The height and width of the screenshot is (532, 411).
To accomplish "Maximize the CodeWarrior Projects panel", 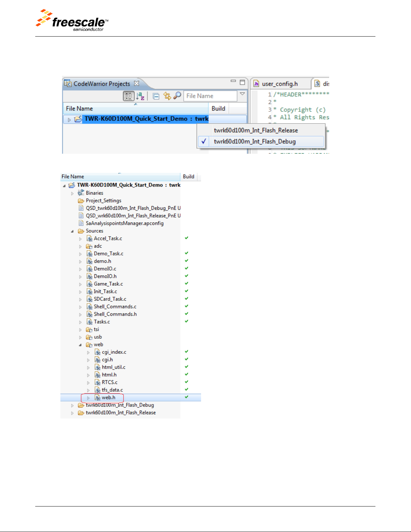I will pyautogui.click(x=242, y=82).
